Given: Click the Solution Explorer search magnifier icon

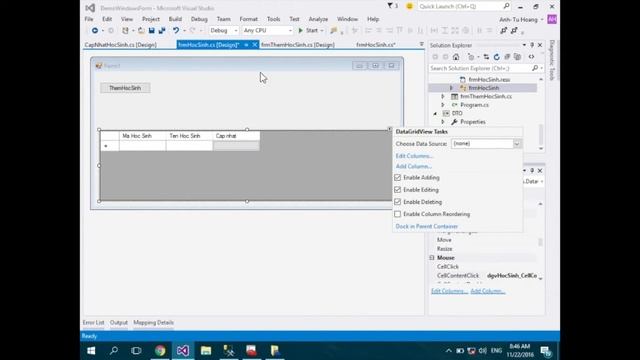Looking at the screenshot, I should pos(535,68).
